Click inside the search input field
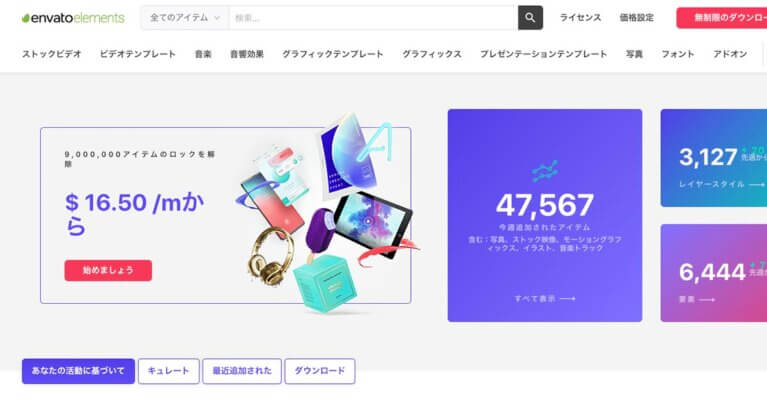Screen dimensions: 767x403 (x=373, y=18)
